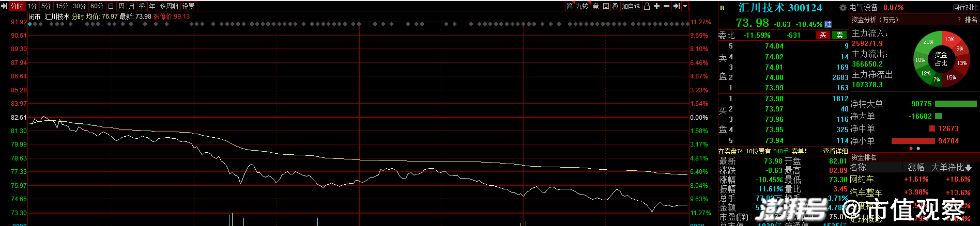Click 查看详细 to view order details
Viewport: 980px width, 226px height.
click(x=835, y=151)
